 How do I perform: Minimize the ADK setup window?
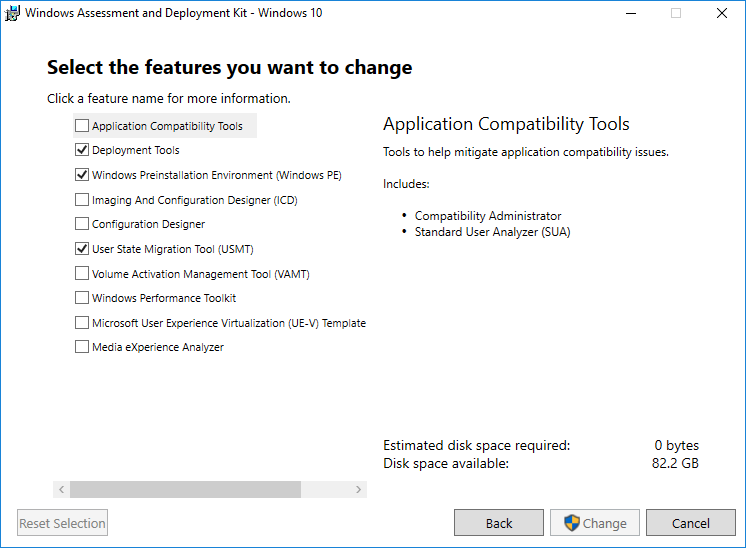tap(631, 13)
